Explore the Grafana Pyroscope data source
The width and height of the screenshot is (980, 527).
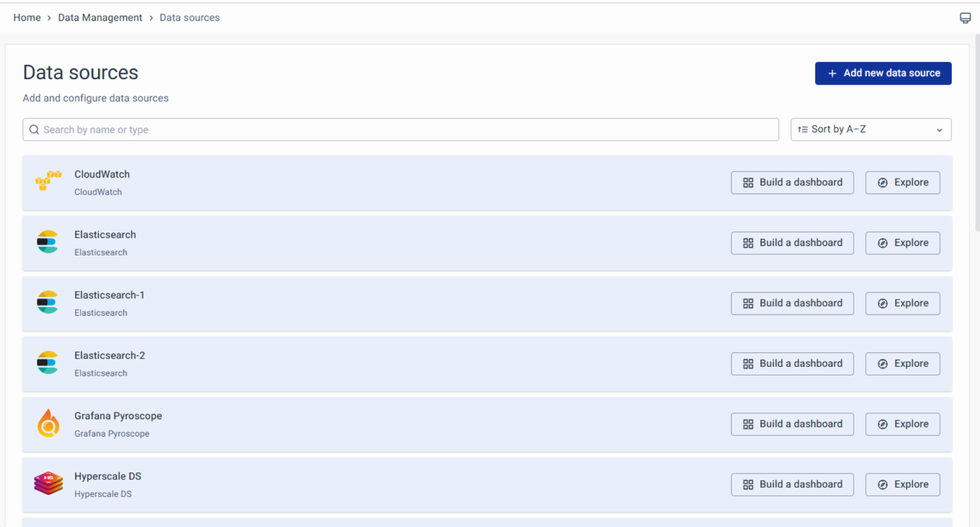(x=902, y=424)
